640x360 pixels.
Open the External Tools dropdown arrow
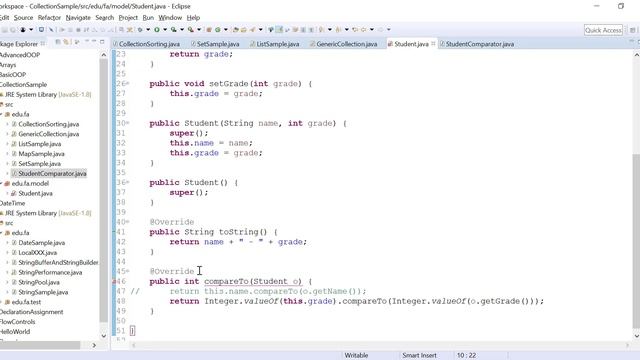[x=199, y=29]
